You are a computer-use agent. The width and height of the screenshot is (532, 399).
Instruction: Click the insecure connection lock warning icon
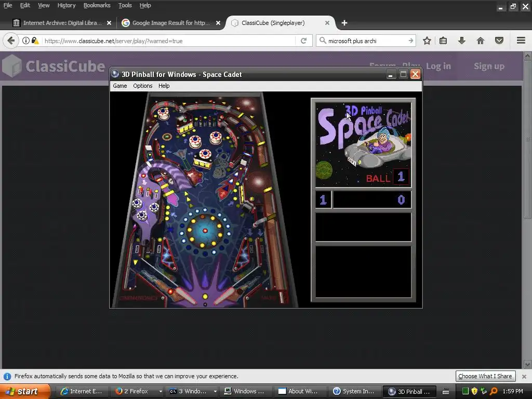point(35,41)
